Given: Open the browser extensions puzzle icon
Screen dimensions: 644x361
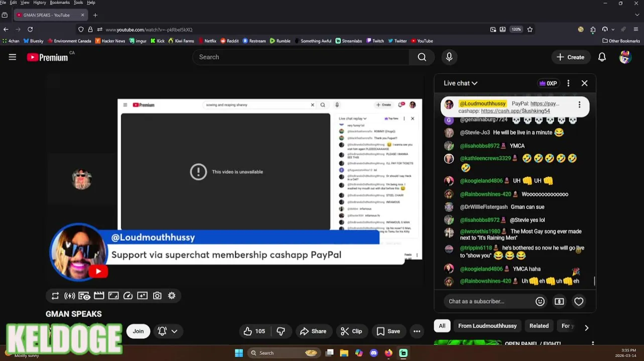Looking at the screenshot, I should (593, 30).
